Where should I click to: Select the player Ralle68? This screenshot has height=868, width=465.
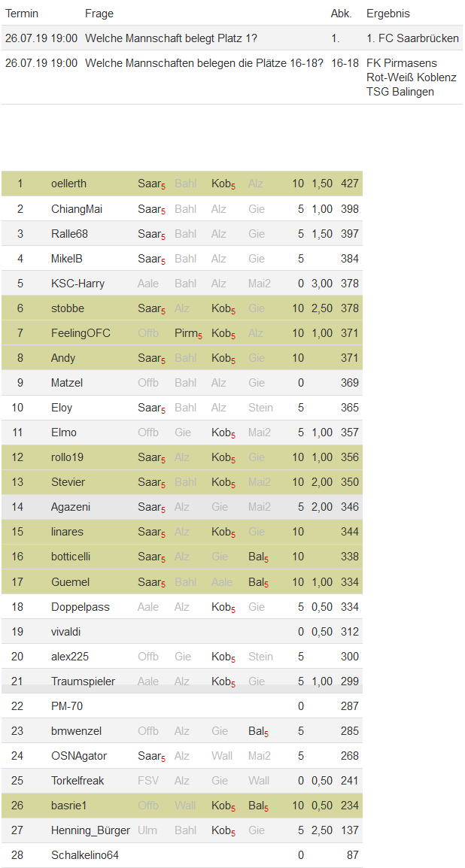pyautogui.click(x=69, y=233)
